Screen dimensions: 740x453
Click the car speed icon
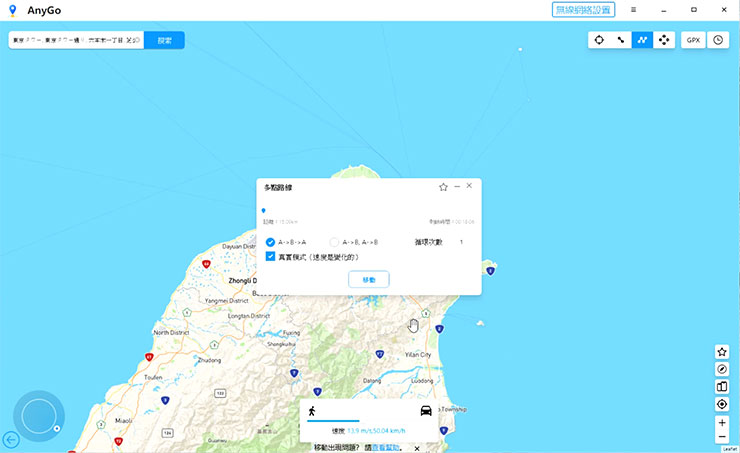tap(427, 411)
